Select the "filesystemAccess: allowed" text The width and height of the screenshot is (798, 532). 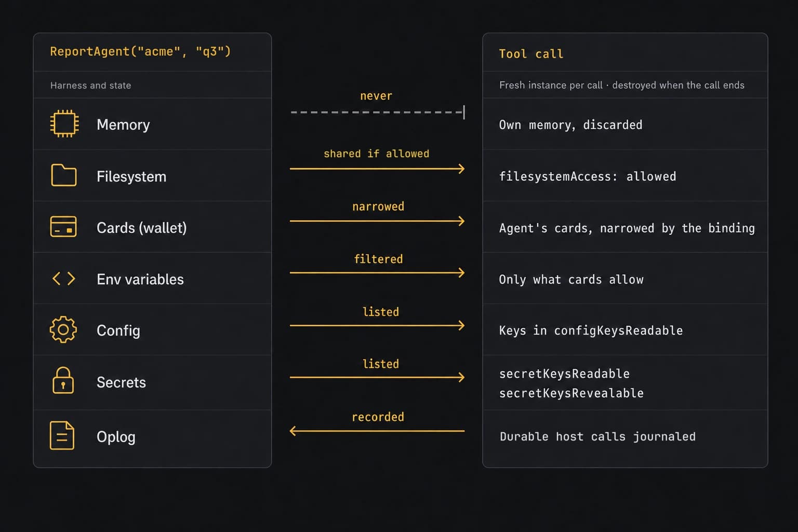588,177
